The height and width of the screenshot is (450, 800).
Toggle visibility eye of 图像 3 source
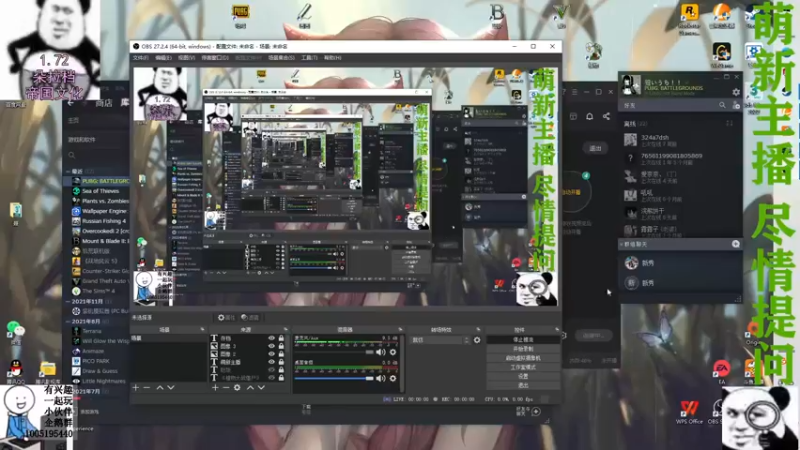click(271, 346)
